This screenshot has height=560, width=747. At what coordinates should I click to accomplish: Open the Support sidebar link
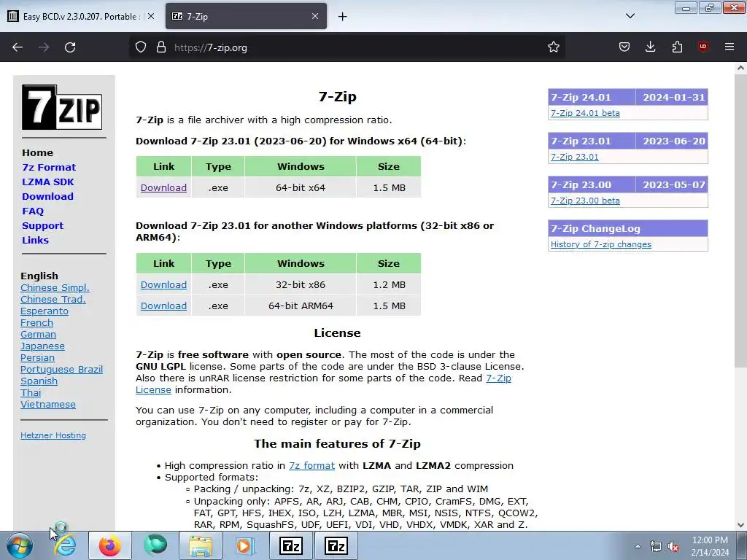coord(42,226)
